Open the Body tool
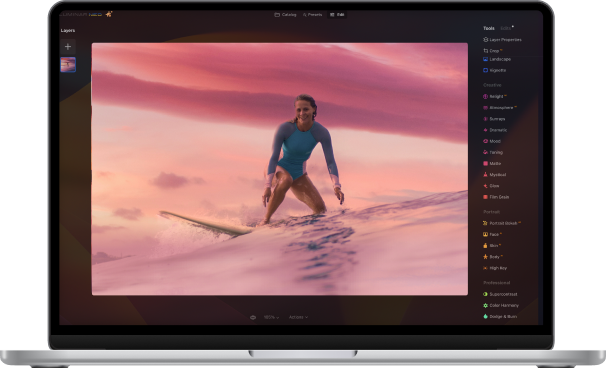 pos(493,257)
